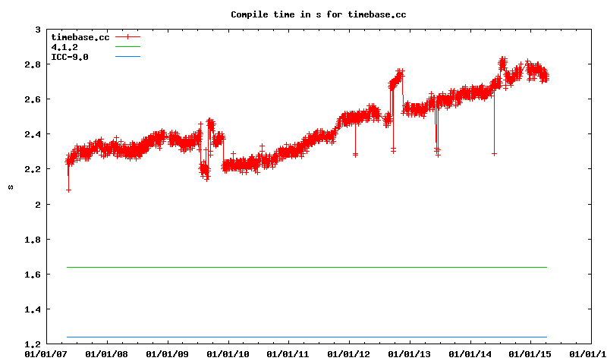Select the 01/01/07 date on x-axis

coord(45,353)
